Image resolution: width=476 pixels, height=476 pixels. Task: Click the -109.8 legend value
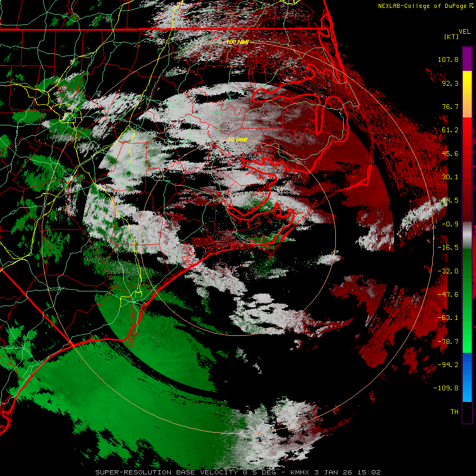pyautogui.click(x=446, y=388)
